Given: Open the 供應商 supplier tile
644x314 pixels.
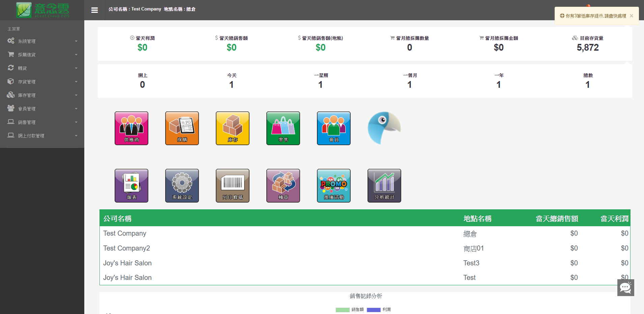Looking at the screenshot, I should coord(131,128).
